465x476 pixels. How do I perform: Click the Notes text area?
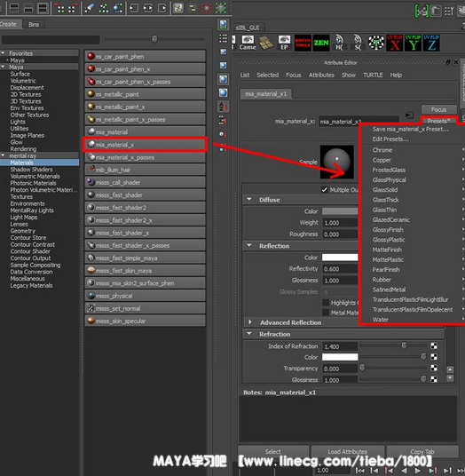(348, 418)
